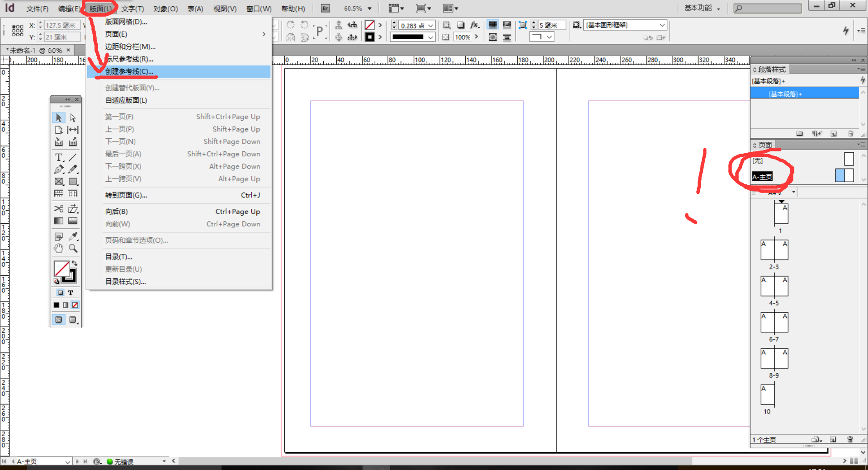Screen dimensions: 868x470
Task: Open the object style 基本图形框架 dropdown
Action: tap(662, 25)
